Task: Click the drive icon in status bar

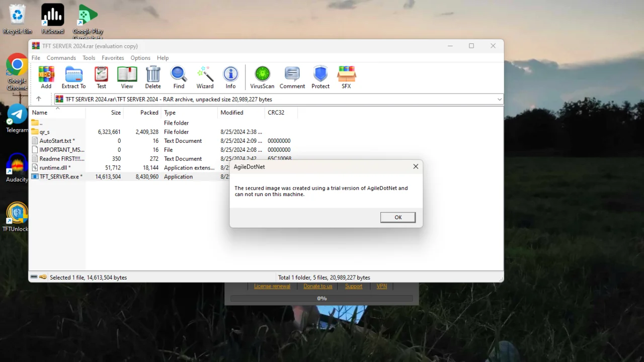Action: click(34, 277)
